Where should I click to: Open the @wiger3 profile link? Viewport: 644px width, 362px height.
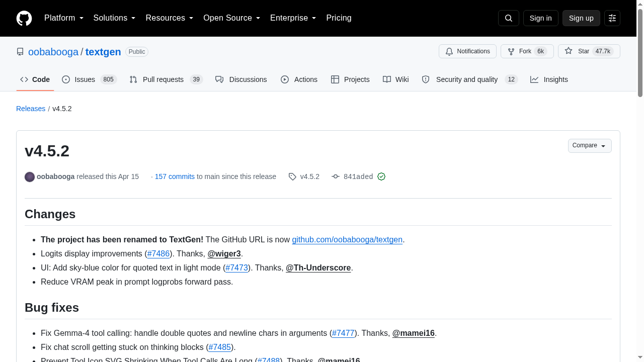tap(224, 254)
